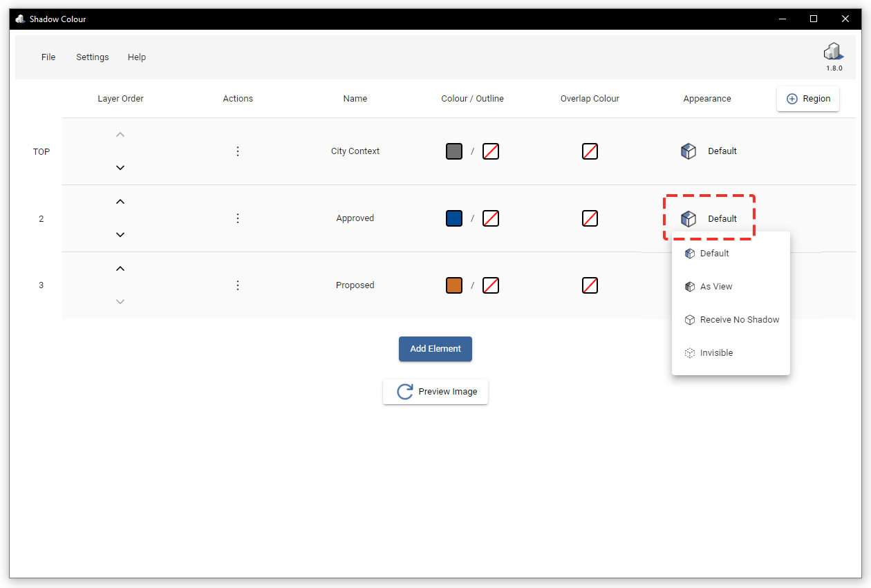Screen dimensions: 871x588
Task: Click the Actions three-dot icon for Approved
Action: 238,218
